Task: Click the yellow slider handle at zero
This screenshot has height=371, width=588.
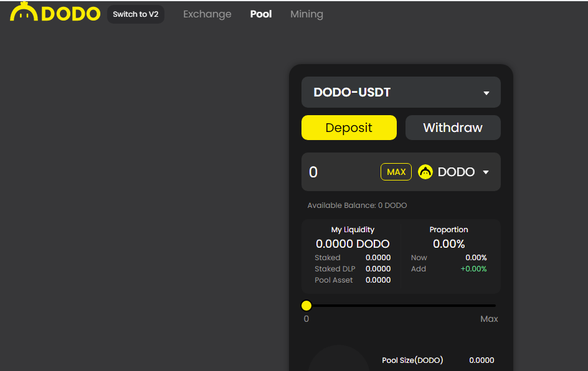Action: point(306,306)
